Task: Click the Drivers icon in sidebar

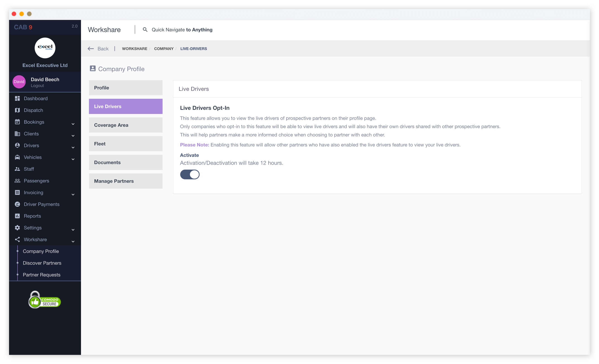Action: tap(17, 145)
